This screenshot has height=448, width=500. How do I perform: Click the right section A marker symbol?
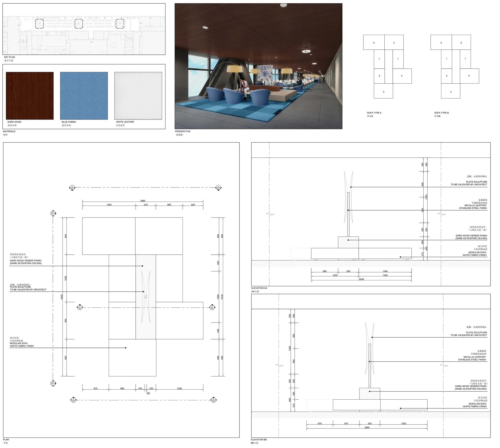(218, 187)
